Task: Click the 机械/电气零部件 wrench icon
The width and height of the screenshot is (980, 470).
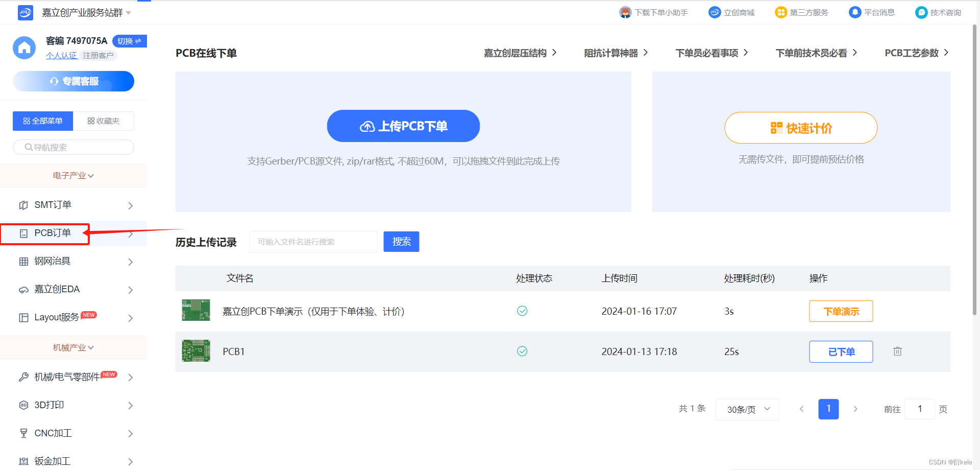Action: coord(23,377)
